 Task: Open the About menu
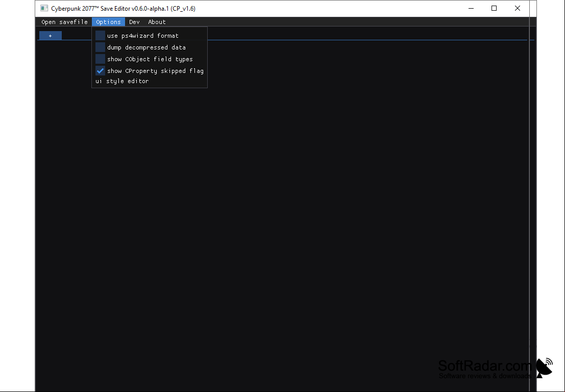pos(157,22)
